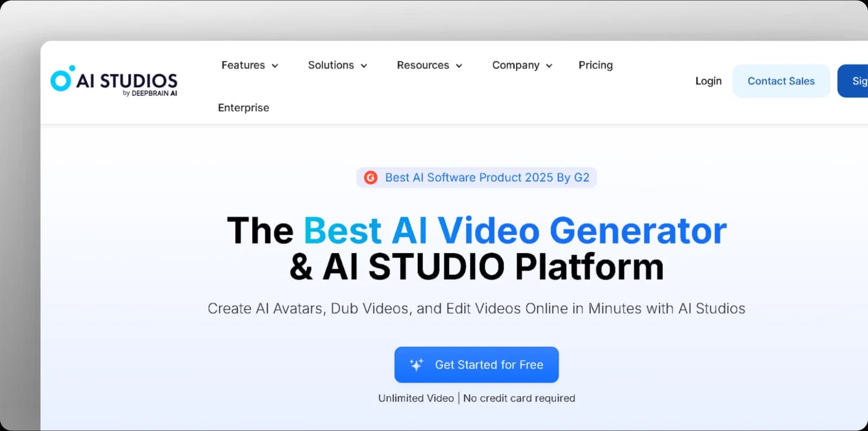Screen dimensions: 868x431
Task: Open the Features menu
Action: pos(250,65)
